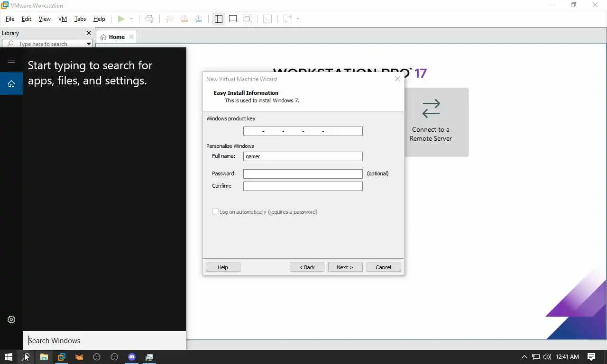This screenshot has height=364, width=607.
Task: Show hidden system tray icons
Action: coord(524,357)
